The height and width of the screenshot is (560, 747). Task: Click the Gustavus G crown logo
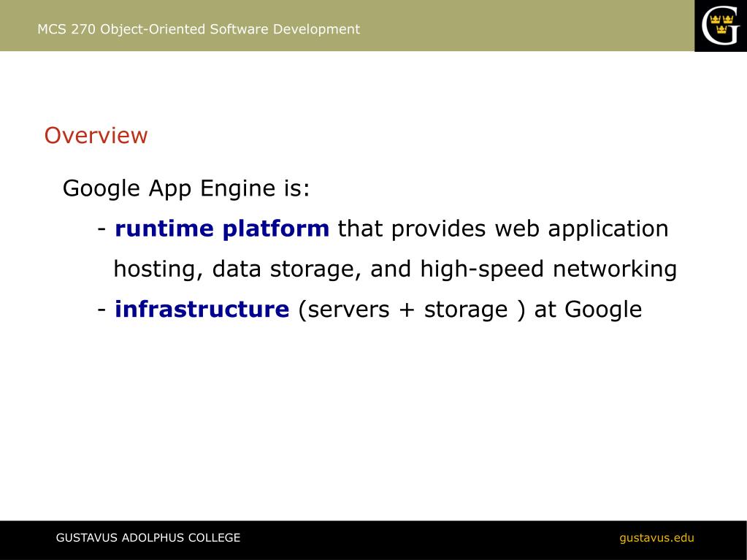(x=720, y=26)
